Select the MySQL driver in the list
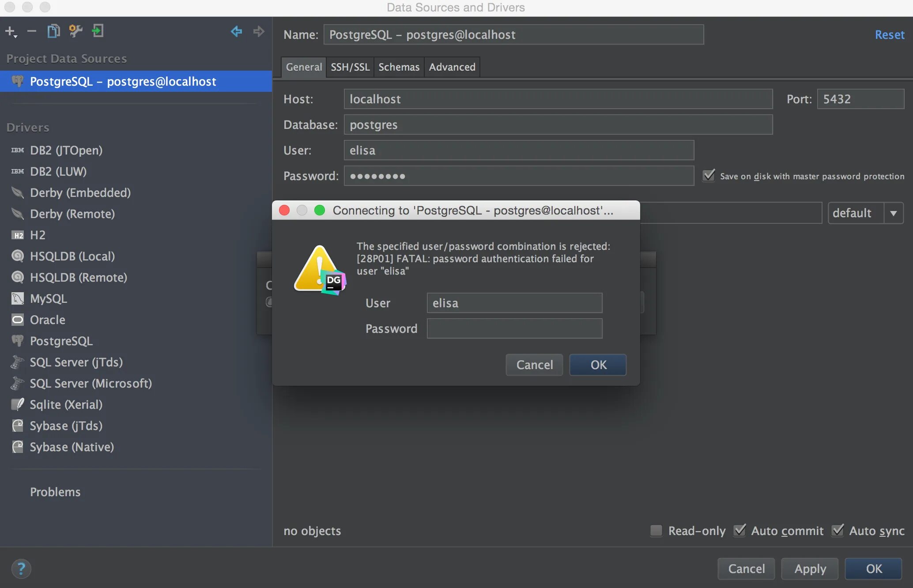 coord(48,299)
